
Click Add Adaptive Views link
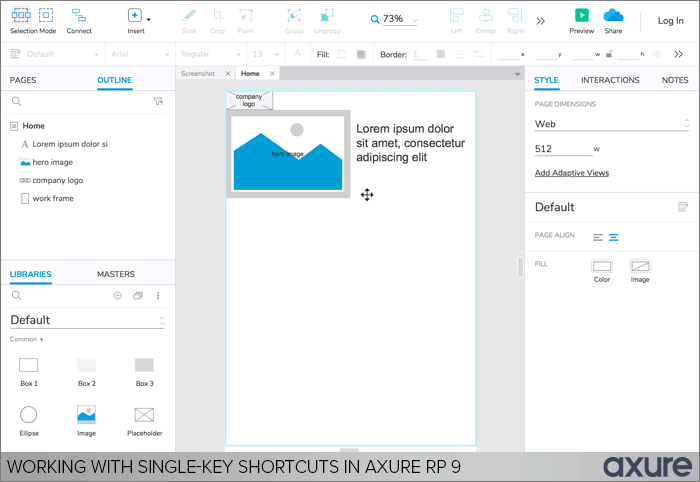(572, 173)
